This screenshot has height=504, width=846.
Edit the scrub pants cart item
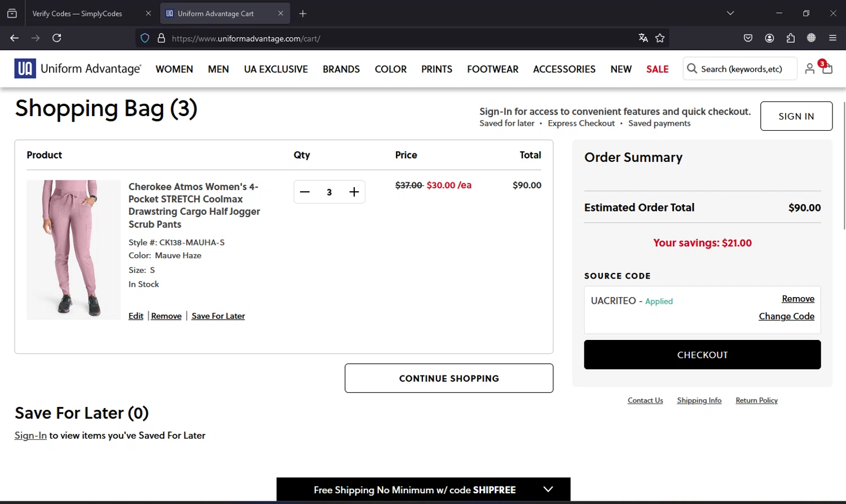click(x=136, y=316)
